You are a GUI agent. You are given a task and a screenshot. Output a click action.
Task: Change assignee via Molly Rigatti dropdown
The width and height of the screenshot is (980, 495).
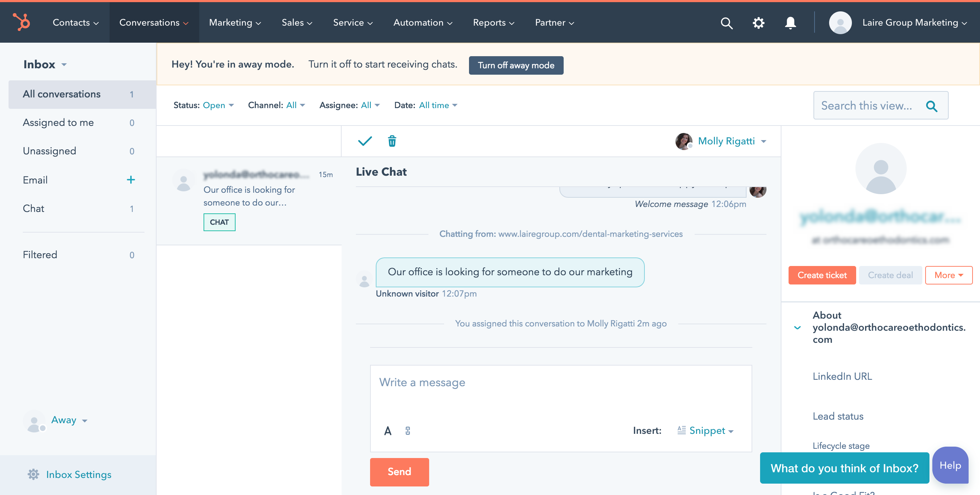732,141
